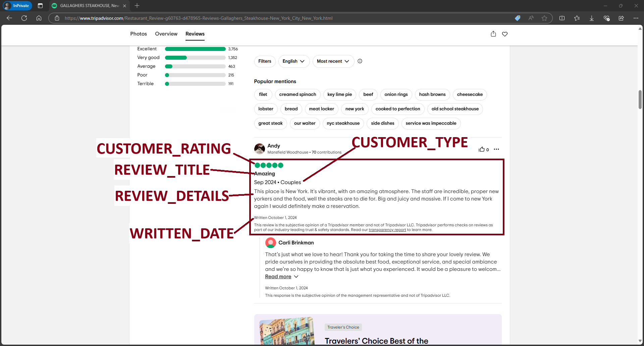The image size is (644, 346).
Task: Open more options on Andy's review
Action: pyautogui.click(x=496, y=149)
